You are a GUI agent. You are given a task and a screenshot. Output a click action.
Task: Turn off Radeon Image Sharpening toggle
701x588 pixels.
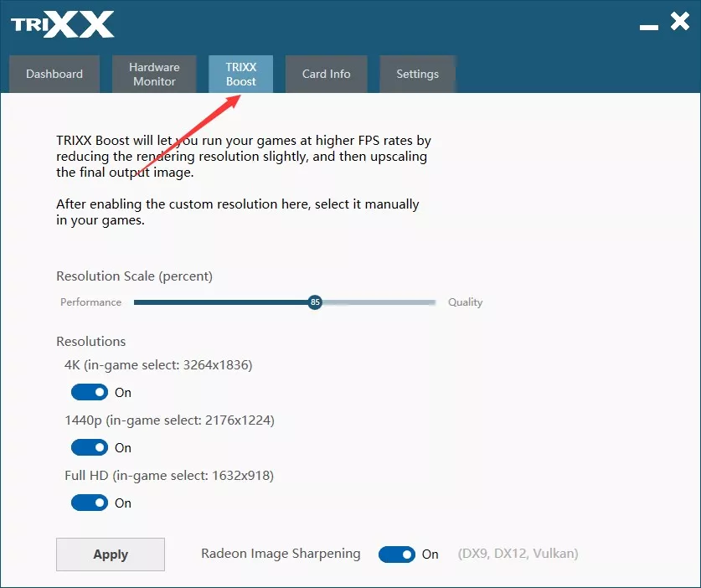(397, 554)
